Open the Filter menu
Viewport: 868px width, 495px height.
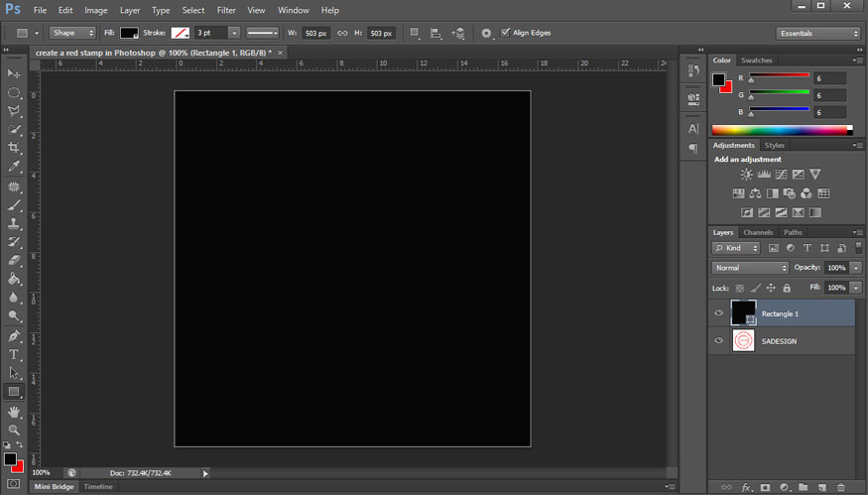point(226,10)
